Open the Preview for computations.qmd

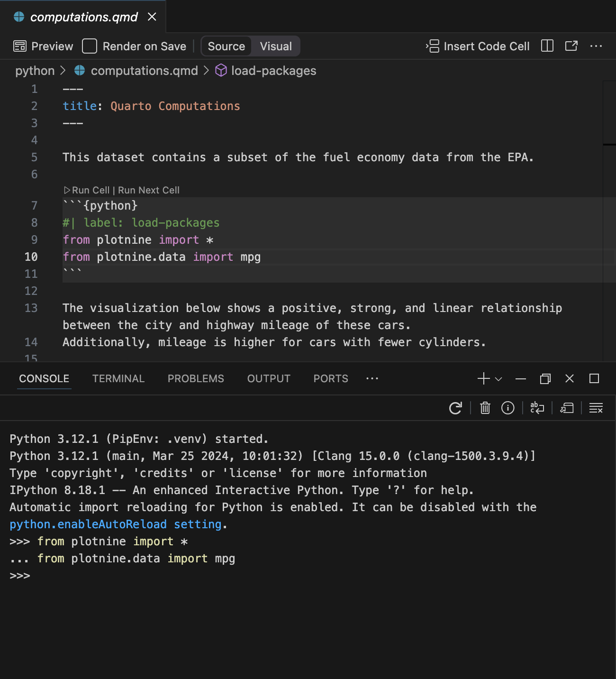coord(43,46)
